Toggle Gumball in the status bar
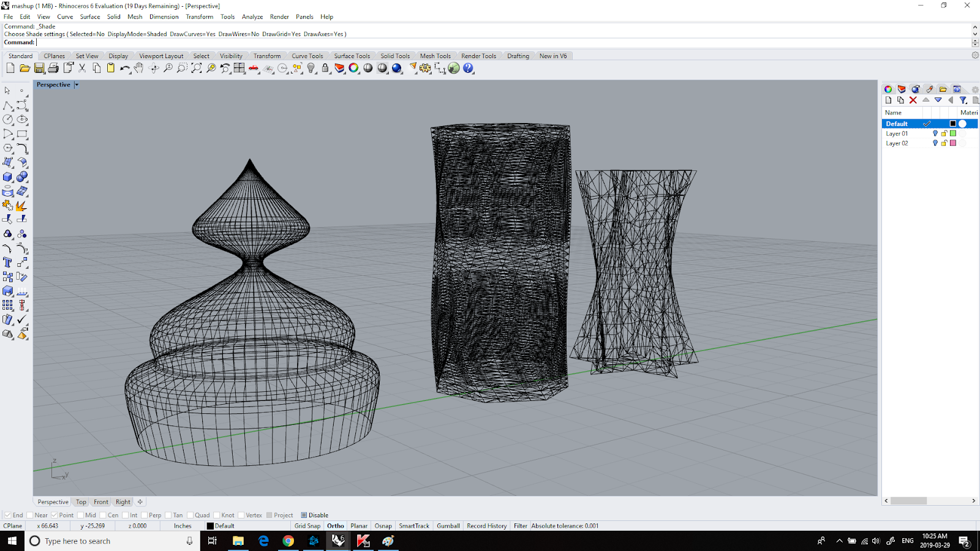 tap(448, 526)
